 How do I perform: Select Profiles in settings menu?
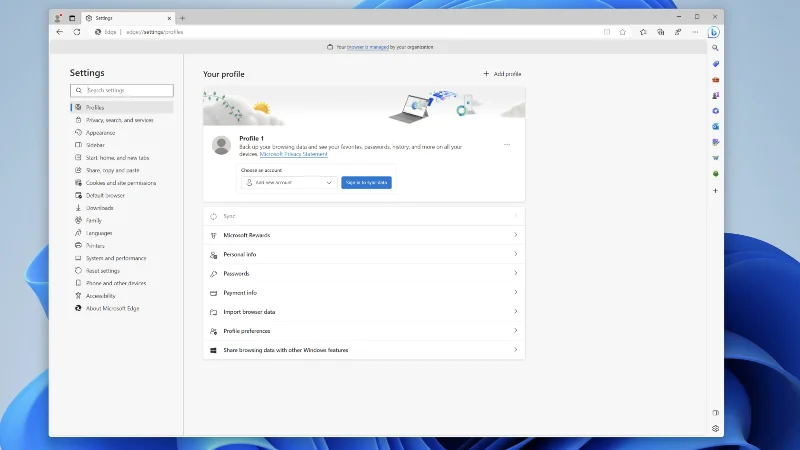122,107
